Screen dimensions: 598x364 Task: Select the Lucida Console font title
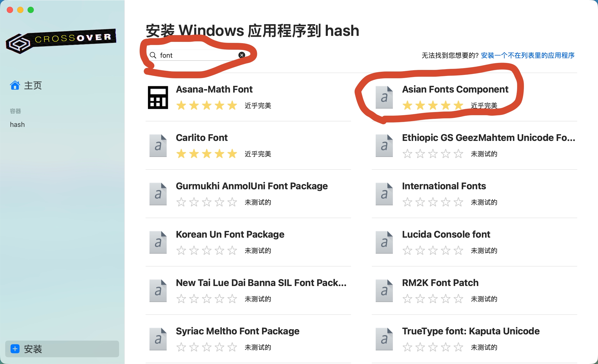pos(446,234)
